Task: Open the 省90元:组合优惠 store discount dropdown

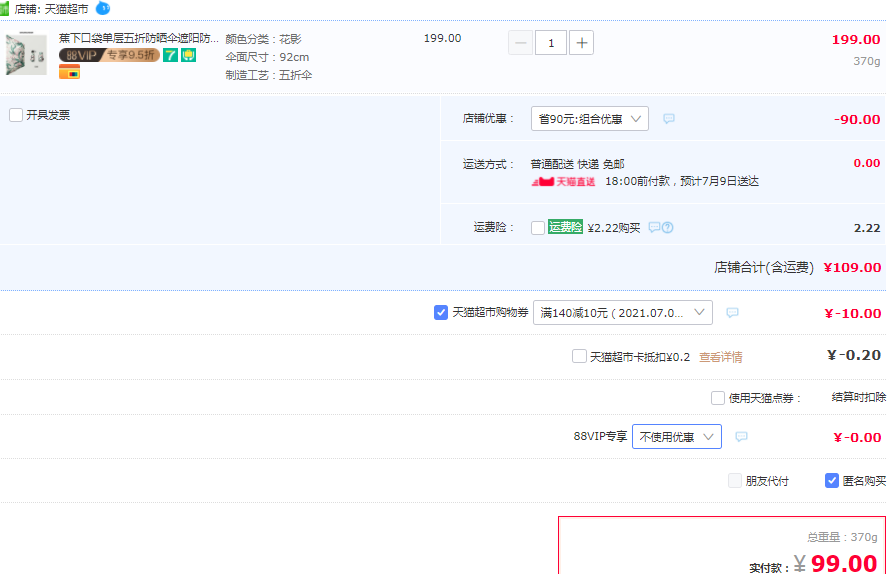Action: pos(590,119)
